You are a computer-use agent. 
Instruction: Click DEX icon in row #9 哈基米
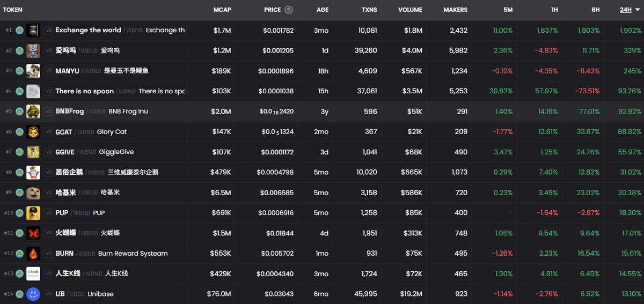click(19, 192)
